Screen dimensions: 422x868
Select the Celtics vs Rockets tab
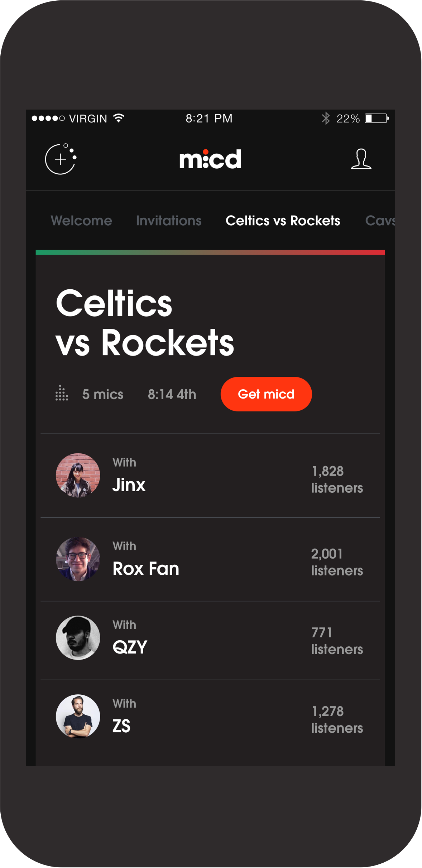tap(283, 221)
